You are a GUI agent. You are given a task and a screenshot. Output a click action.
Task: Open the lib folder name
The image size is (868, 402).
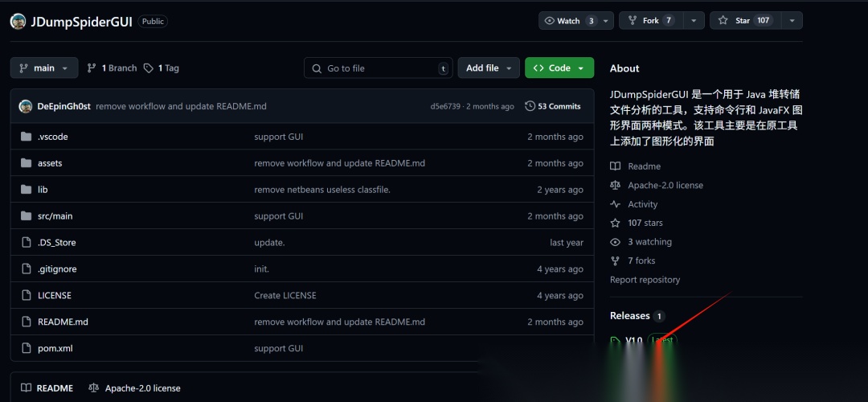43,190
